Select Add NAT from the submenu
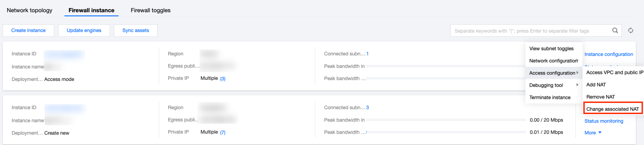This screenshot has width=644, height=145. pyautogui.click(x=596, y=85)
